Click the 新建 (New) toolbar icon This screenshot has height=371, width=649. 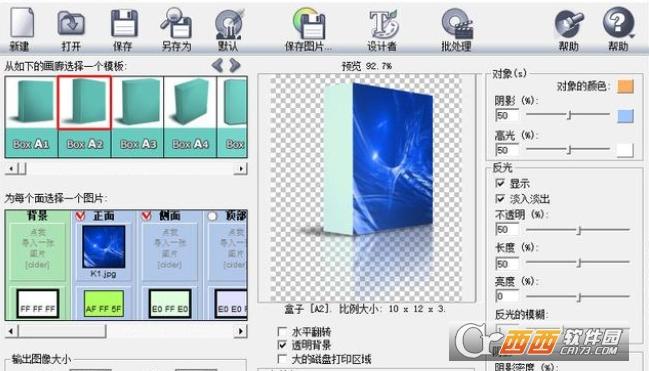(x=22, y=23)
